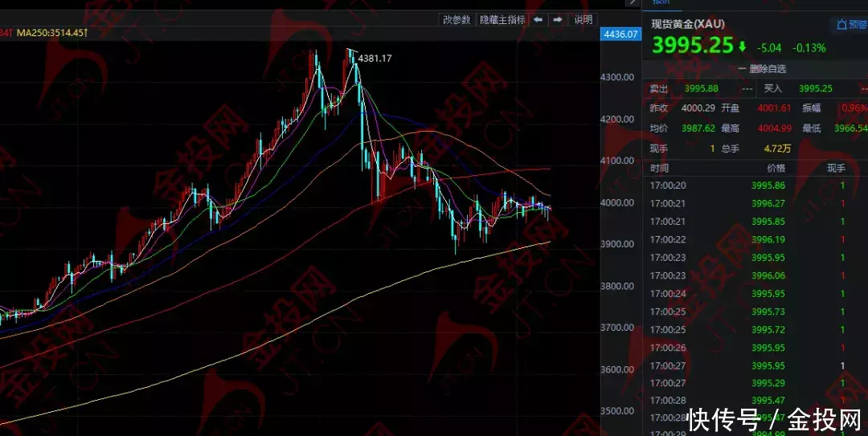Click the 价格 column header in tick list
Viewport: 868px width, 436px height.
776,168
